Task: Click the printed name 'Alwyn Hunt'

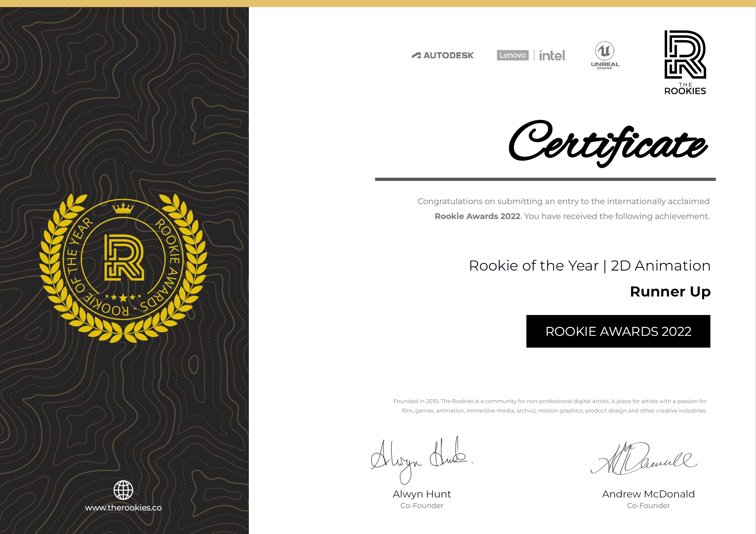Action: click(422, 494)
